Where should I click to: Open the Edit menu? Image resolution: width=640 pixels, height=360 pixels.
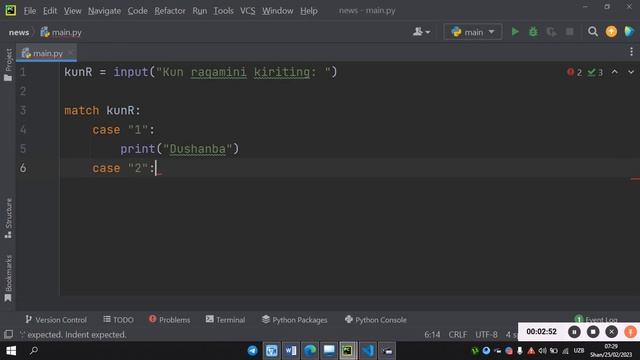coord(50,11)
